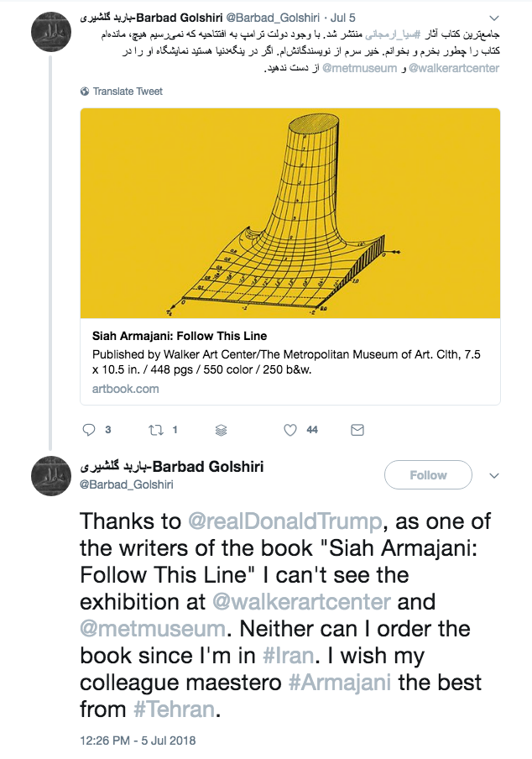Image resolution: width=532 pixels, height=759 pixels.
Task: Open @walkerartcenter mention in English tweet
Action: point(301,602)
